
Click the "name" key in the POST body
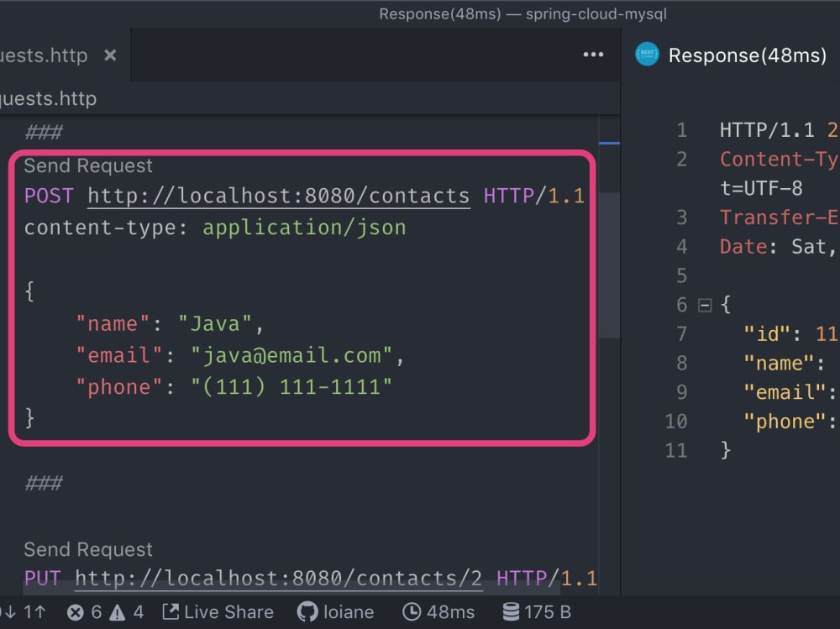113,324
